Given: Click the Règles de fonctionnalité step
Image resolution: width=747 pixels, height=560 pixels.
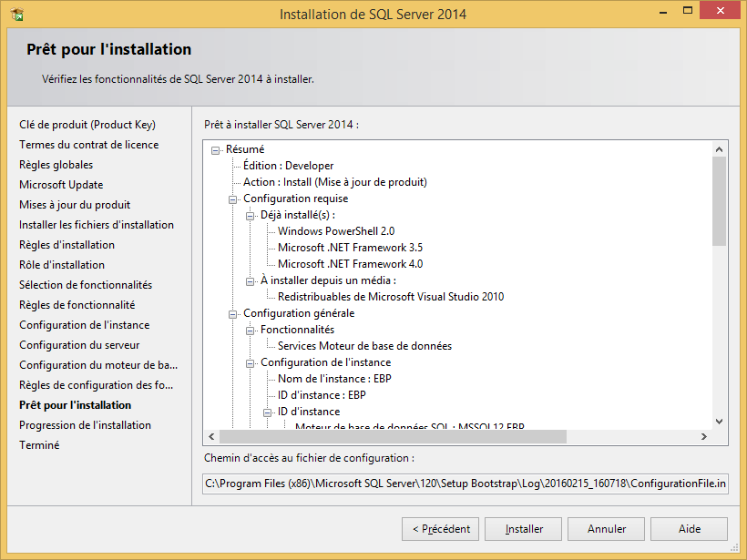Looking at the screenshot, I should [x=77, y=305].
